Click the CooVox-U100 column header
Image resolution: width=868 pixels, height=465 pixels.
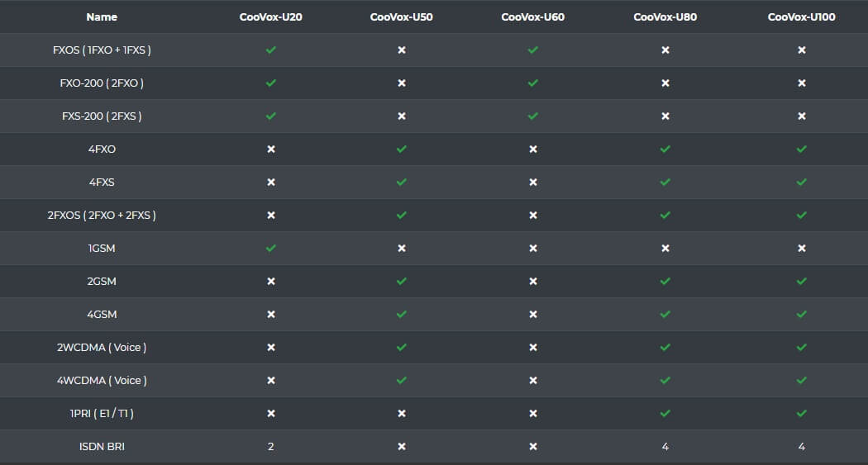(x=801, y=17)
